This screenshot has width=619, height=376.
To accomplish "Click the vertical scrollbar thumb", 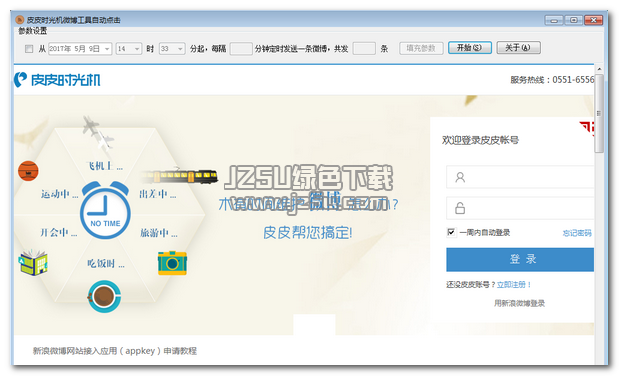I will pyautogui.click(x=599, y=113).
